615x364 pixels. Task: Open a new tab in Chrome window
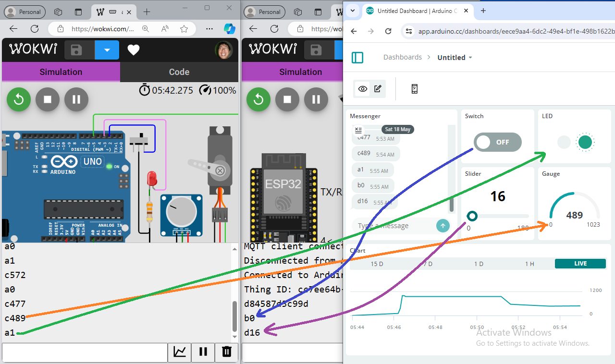pyautogui.click(x=483, y=11)
